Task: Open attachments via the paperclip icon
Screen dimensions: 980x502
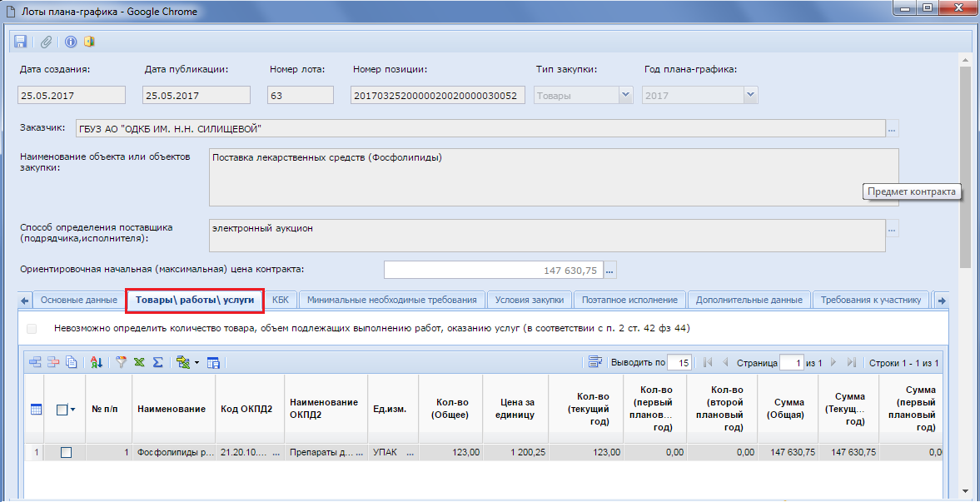Action: coord(47,42)
